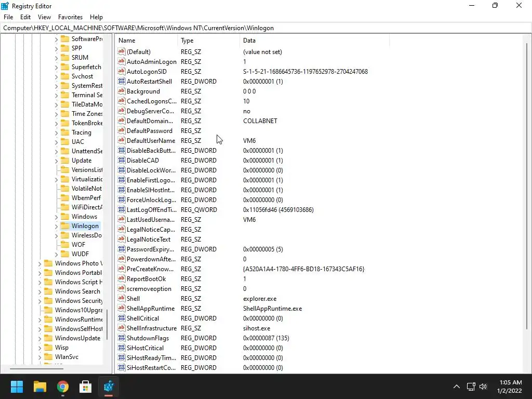532x399 pixels.
Task: Click the WindowsUpdate folder icon
Action: (x=48, y=338)
